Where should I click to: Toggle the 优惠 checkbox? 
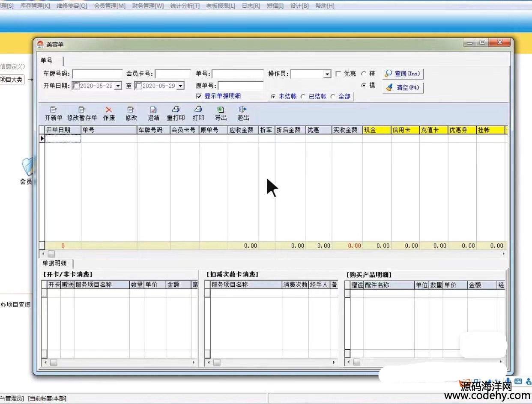[338, 74]
